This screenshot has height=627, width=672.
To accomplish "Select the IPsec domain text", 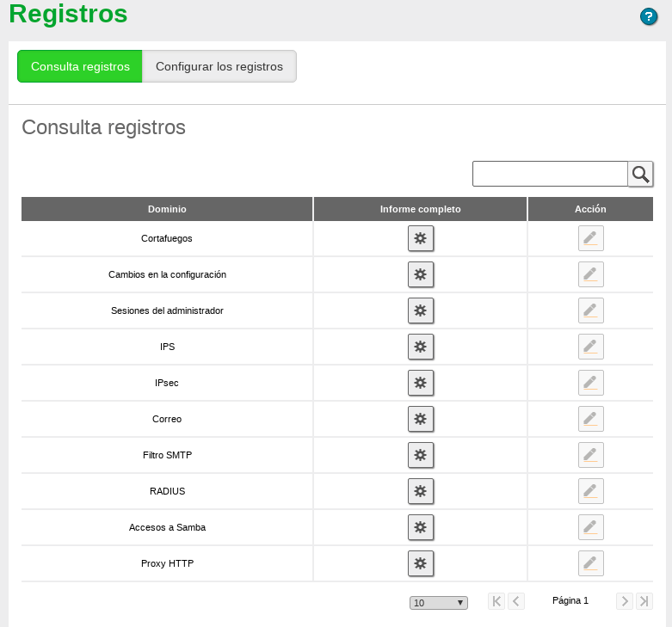I will click(167, 383).
